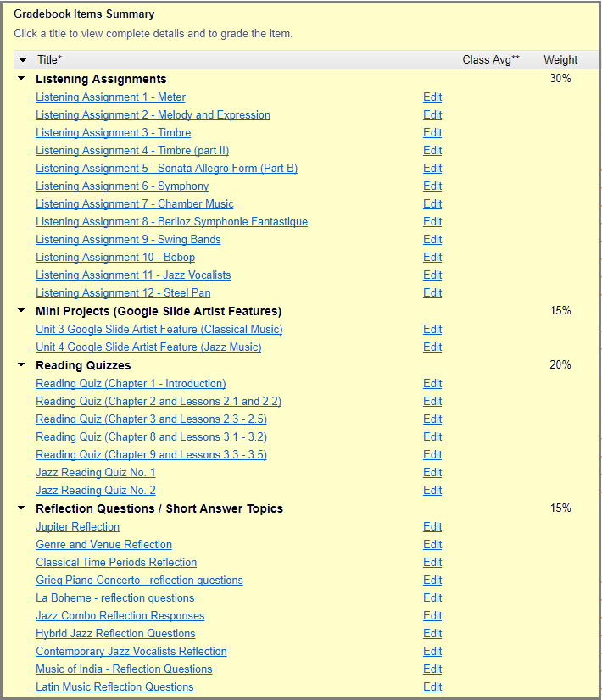Open Unit 3 Google Slide Artist Feature (Classical Music)
Image resolution: width=602 pixels, height=700 pixels.
pyautogui.click(x=159, y=330)
